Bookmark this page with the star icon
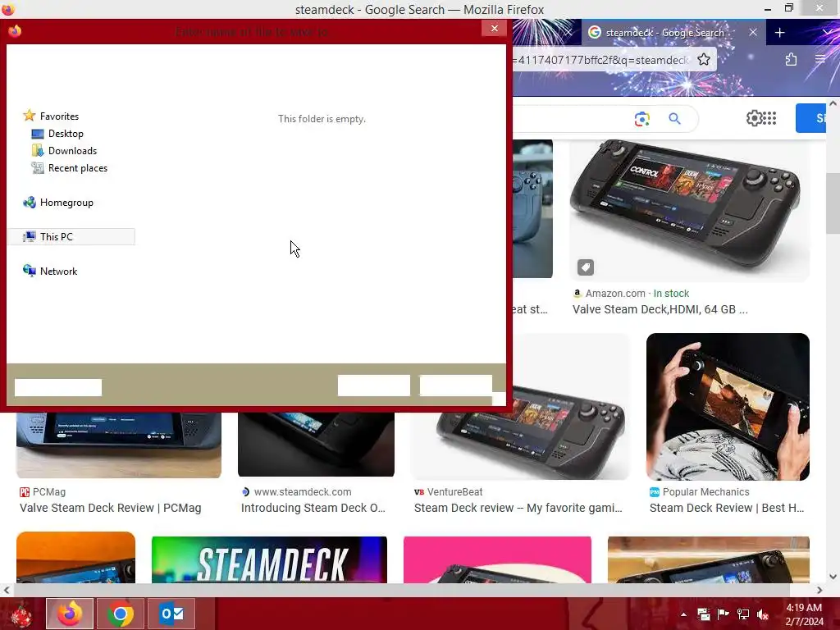Viewport: 840px width, 630px height. point(703,59)
